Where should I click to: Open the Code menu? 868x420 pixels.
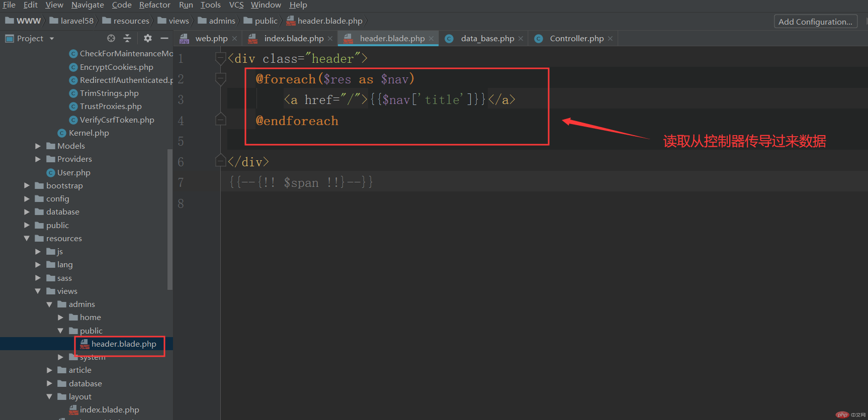(121, 5)
